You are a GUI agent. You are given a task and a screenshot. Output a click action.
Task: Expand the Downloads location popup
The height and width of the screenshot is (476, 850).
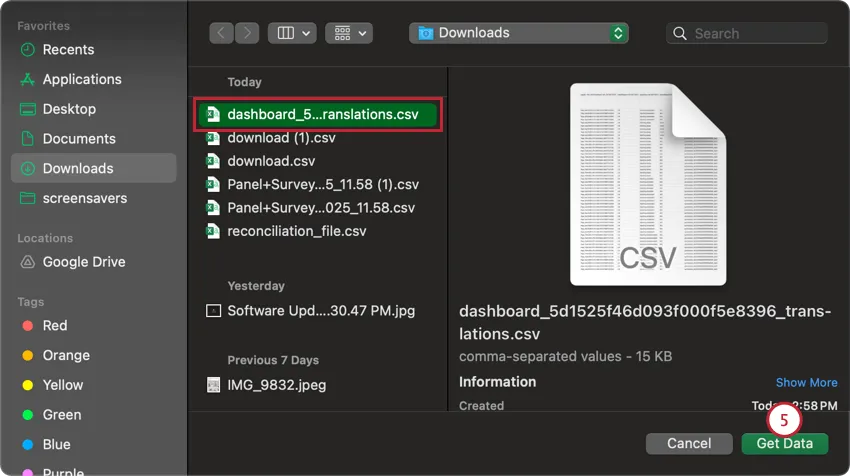(x=519, y=33)
